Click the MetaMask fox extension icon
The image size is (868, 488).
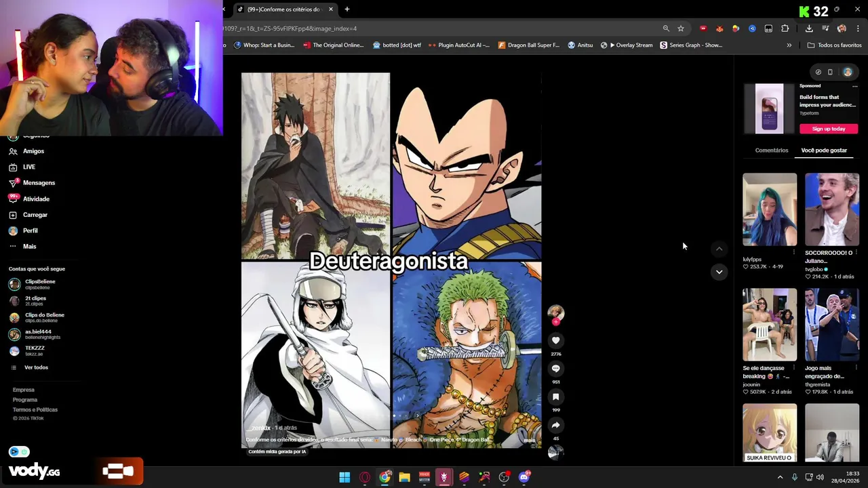coord(719,28)
